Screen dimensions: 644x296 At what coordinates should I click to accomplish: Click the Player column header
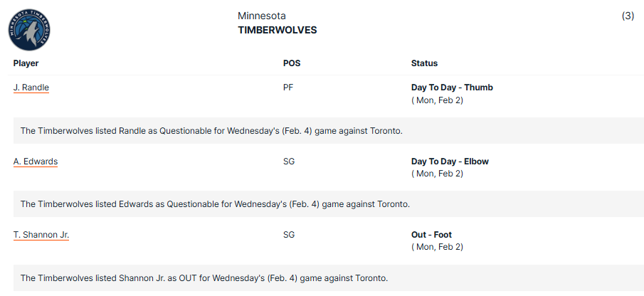tap(26, 63)
